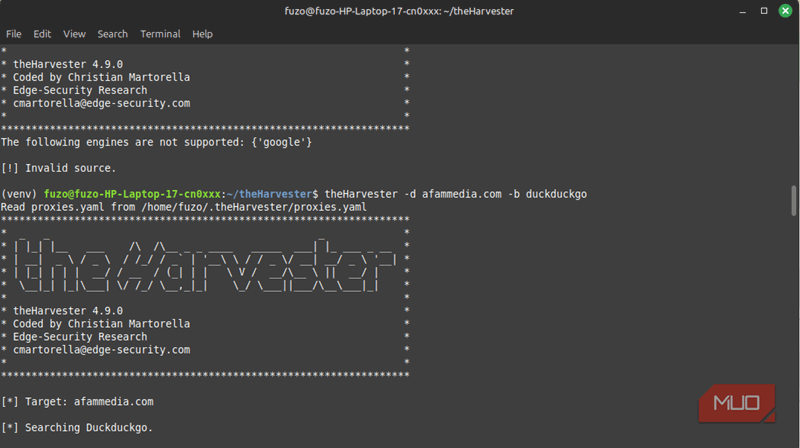Click the proxies.yaml file path line
Screen dimensions: 800x448
[183, 207]
